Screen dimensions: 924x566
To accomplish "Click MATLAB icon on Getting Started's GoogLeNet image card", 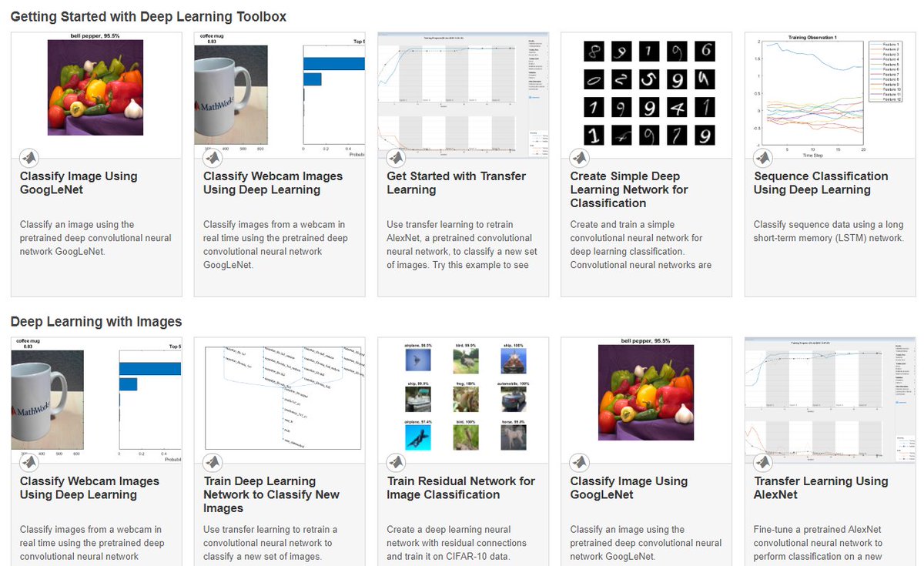I will [29, 158].
